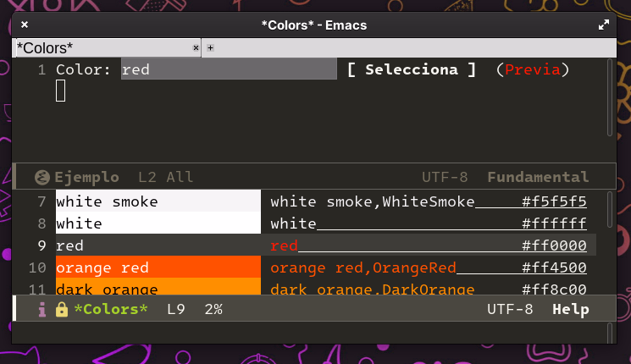631x364 pixels.
Task: Maximize the Emacs window using the expand icon
Action: pos(604,25)
